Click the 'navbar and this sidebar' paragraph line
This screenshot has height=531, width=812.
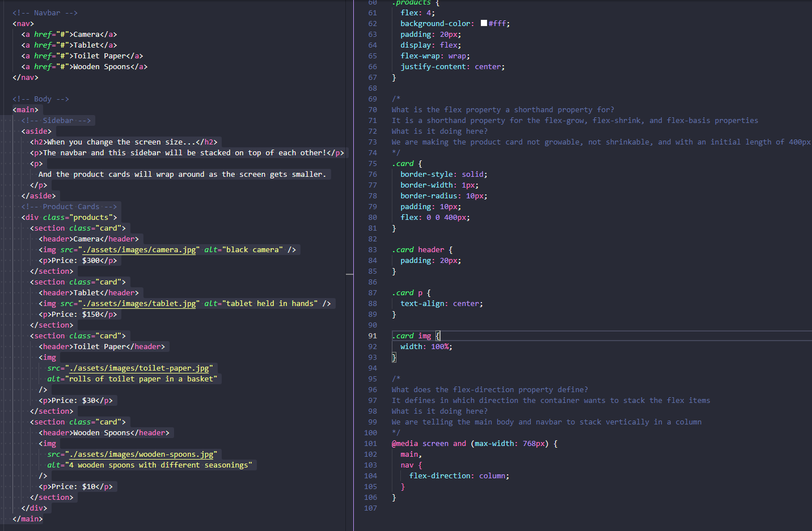coord(187,152)
